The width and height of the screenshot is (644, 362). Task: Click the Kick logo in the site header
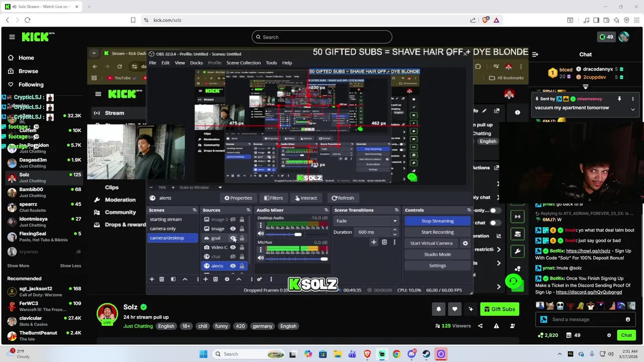38,37
